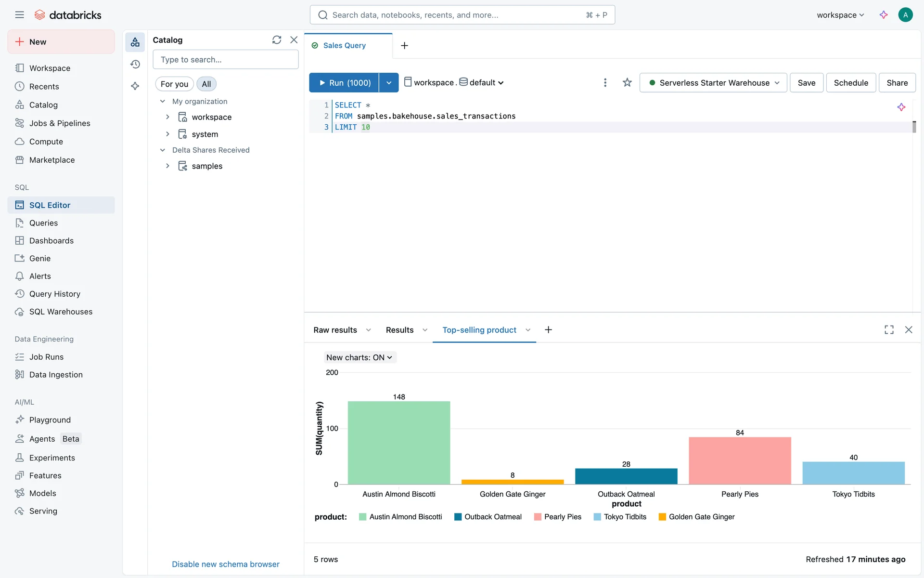Click the refresh catalog icon

tap(276, 40)
